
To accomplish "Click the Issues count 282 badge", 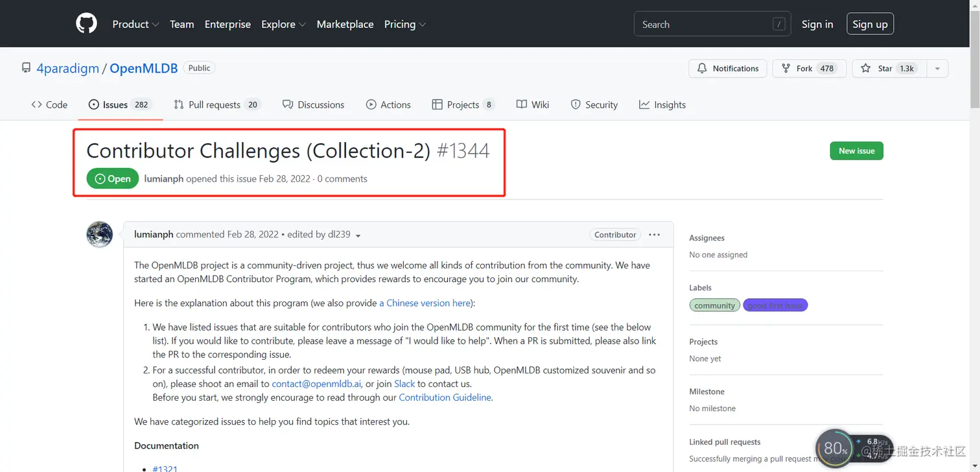I will pyautogui.click(x=141, y=104).
